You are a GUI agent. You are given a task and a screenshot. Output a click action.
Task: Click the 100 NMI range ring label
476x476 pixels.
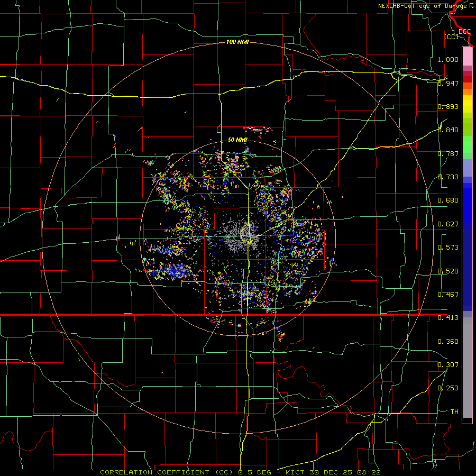tap(237, 42)
